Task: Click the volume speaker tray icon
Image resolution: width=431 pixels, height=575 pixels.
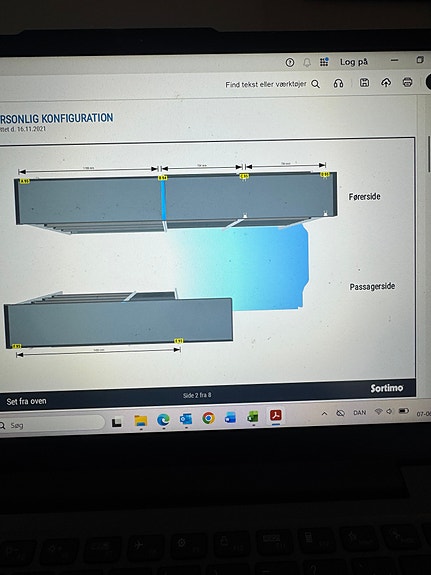Action: click(x=389, y=411)
